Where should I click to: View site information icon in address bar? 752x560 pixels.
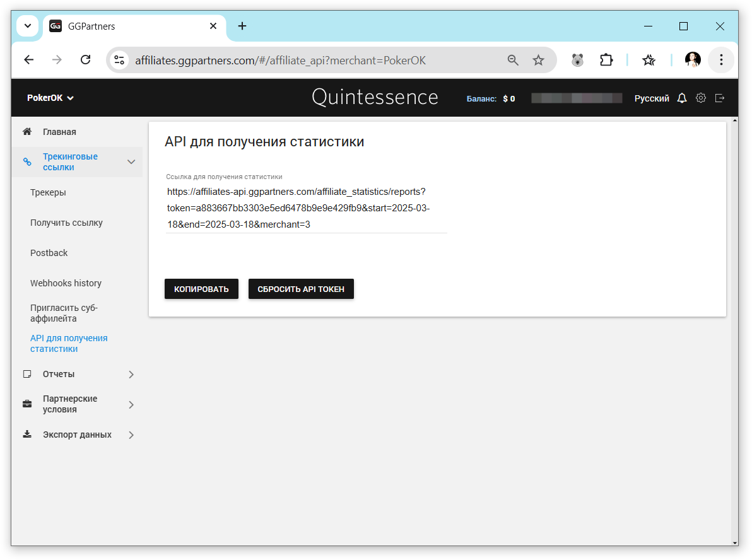pos(119,61)
